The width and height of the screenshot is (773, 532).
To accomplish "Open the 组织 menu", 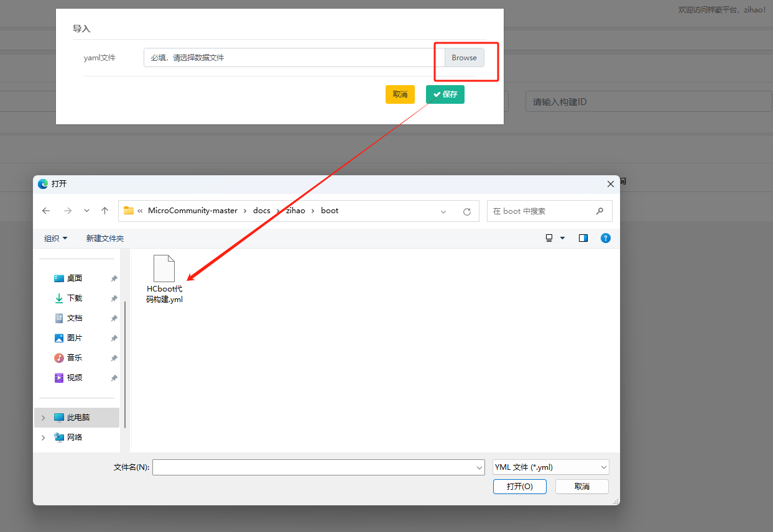I will pyautogui.click(x=56, y=238).
